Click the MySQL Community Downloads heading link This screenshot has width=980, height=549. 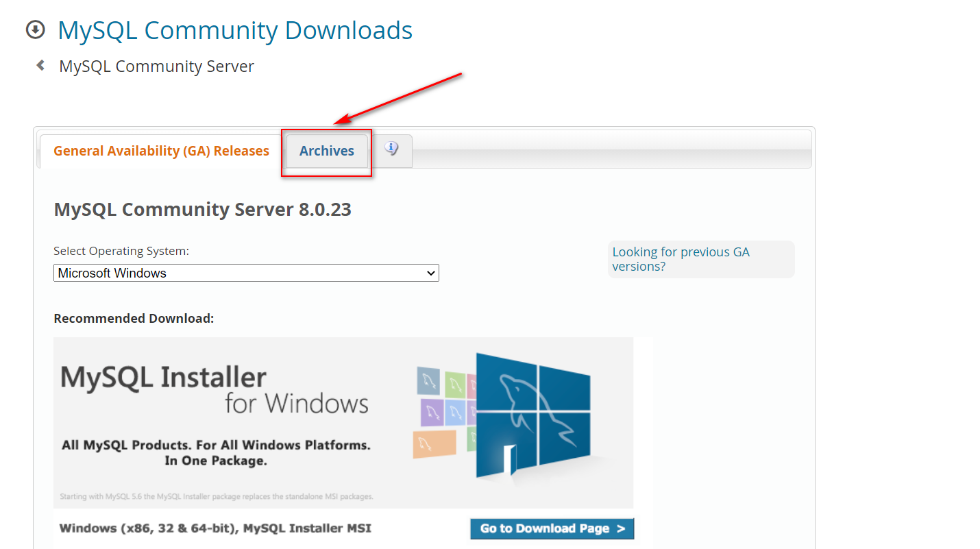coord(235,30)
